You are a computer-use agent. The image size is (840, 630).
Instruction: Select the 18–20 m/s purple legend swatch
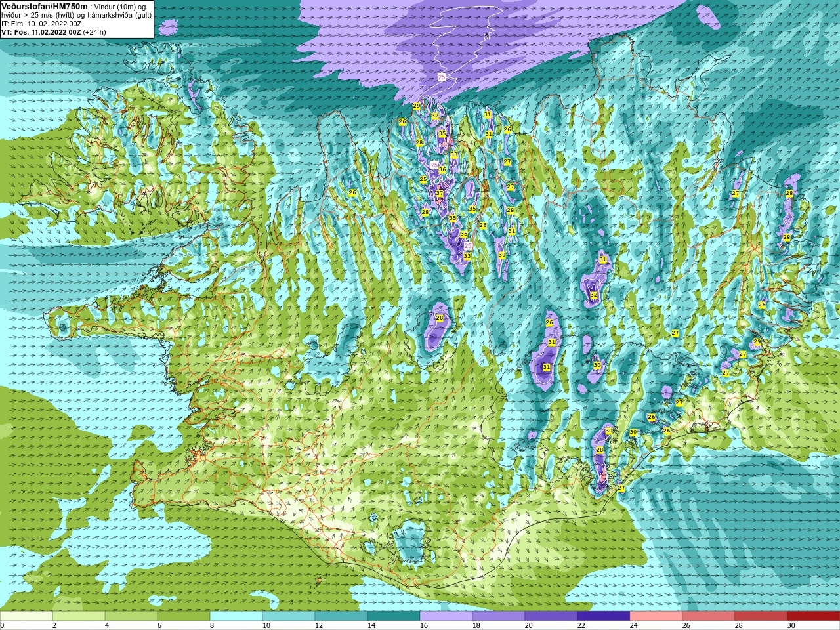pos(499,616)
